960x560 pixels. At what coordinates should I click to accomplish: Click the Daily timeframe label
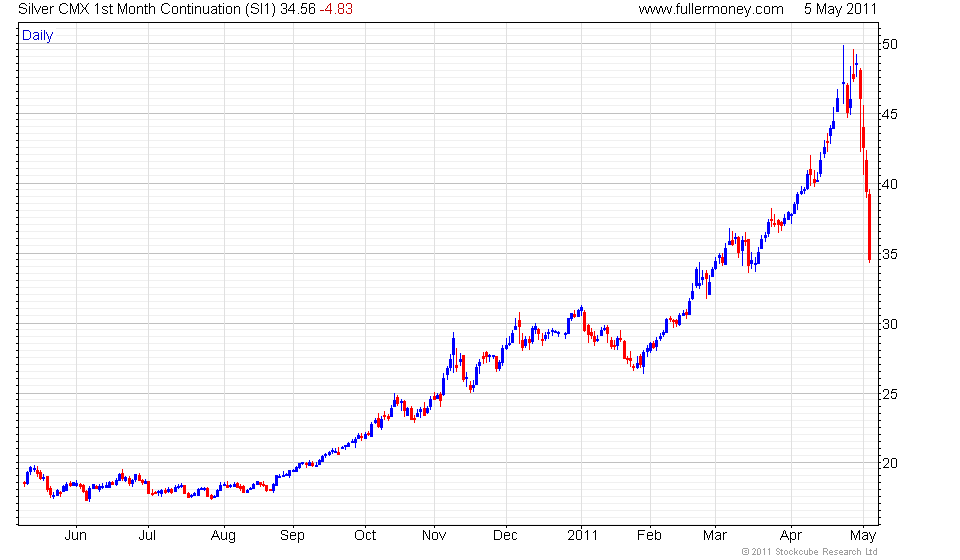(x=37, y=35)
